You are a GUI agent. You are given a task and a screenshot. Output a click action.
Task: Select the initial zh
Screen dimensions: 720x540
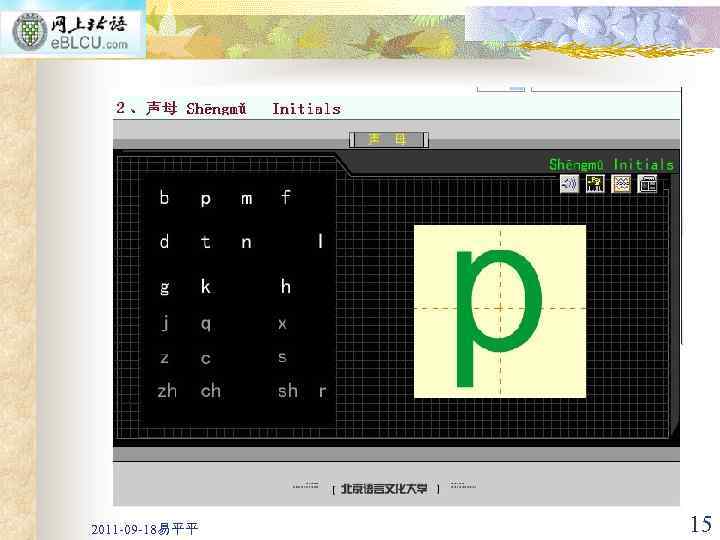(x=167, y=391)
